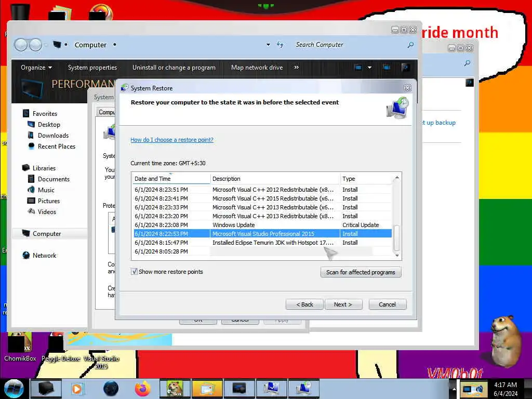Screen dimensions: 532x399
Task: Click the System Restore taskbar icon with clock
Action: point(303,389)
